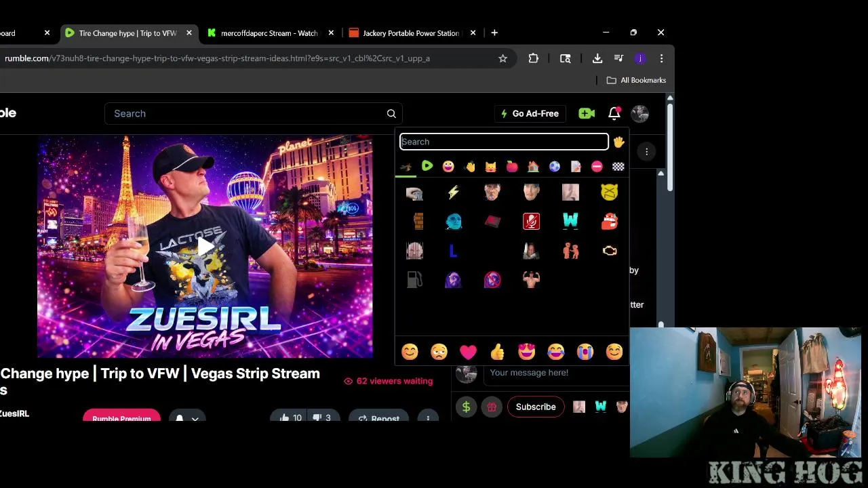Insert the face behind bars emote
This screenshot has height=488, width=868.
point(414,251)
